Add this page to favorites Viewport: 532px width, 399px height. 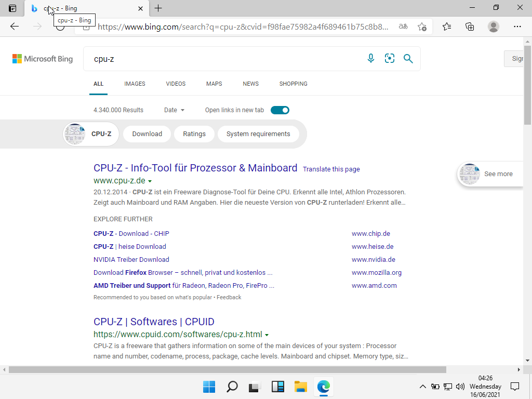coord(422,26)
